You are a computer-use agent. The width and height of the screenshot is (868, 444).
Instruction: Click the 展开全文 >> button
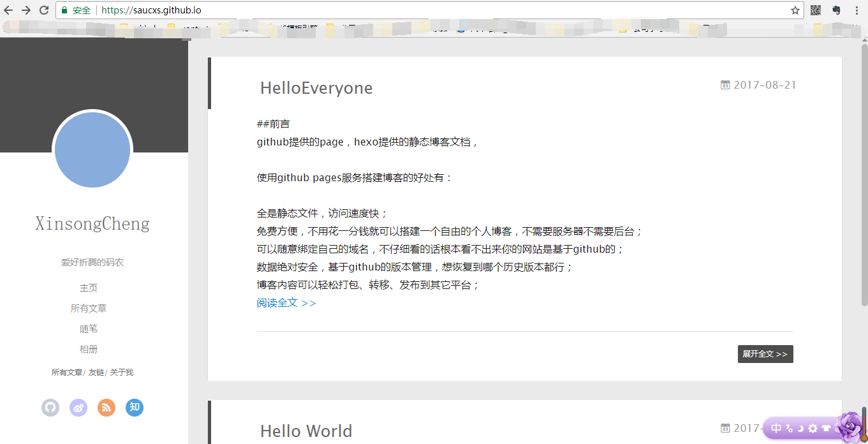coord(765,354)
